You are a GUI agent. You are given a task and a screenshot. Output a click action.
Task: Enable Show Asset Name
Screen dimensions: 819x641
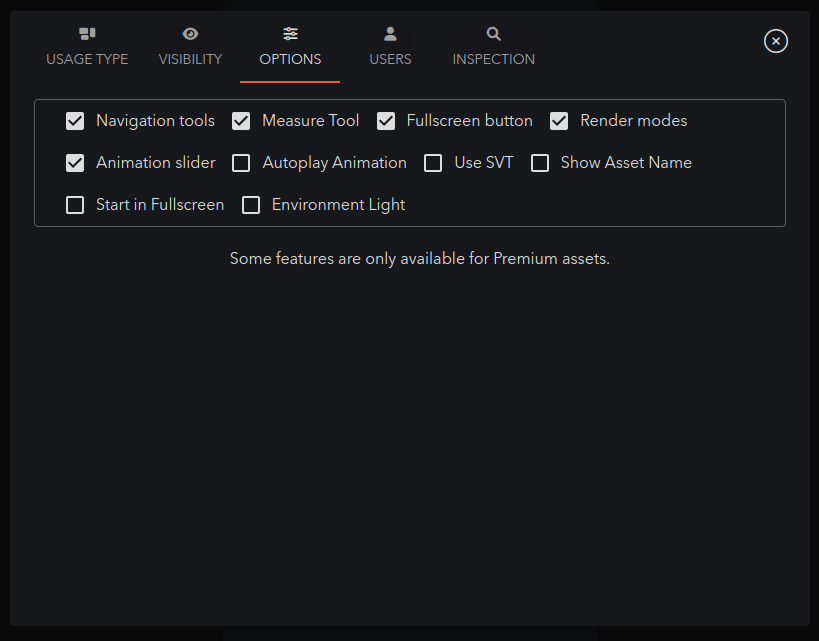click(540, 163)
